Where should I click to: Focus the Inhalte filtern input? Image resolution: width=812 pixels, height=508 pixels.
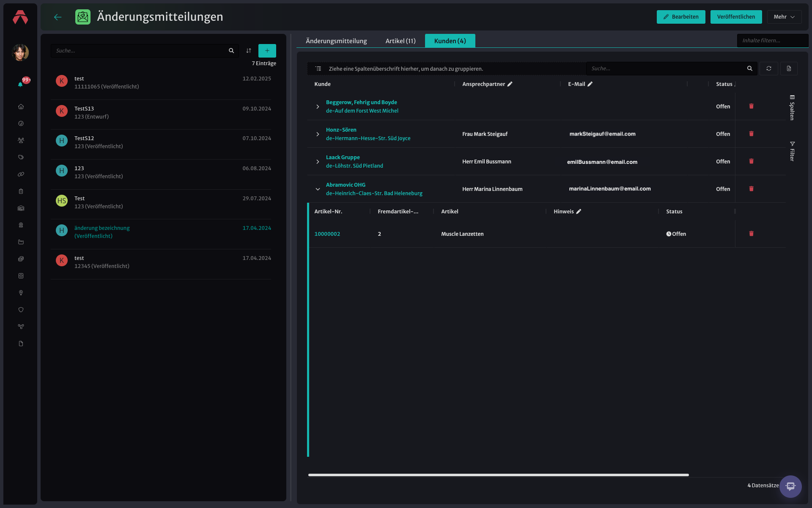tap(773, 41)
